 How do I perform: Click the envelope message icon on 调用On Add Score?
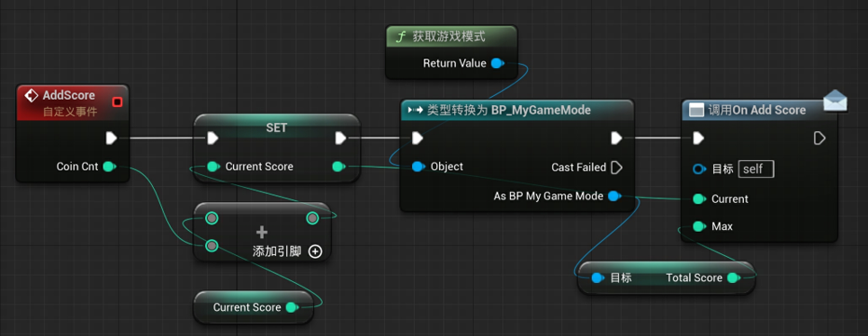(835, 102)
